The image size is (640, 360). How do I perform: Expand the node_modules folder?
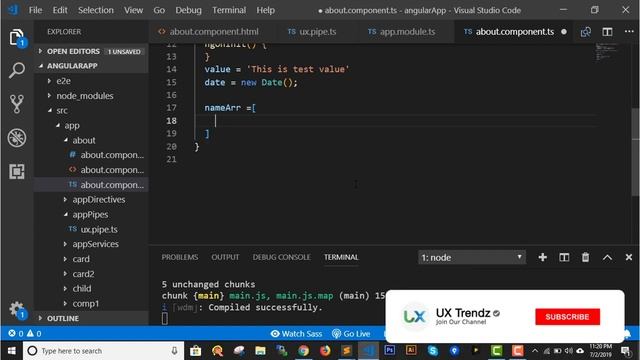pyautogui.click(x=84, y=96)
